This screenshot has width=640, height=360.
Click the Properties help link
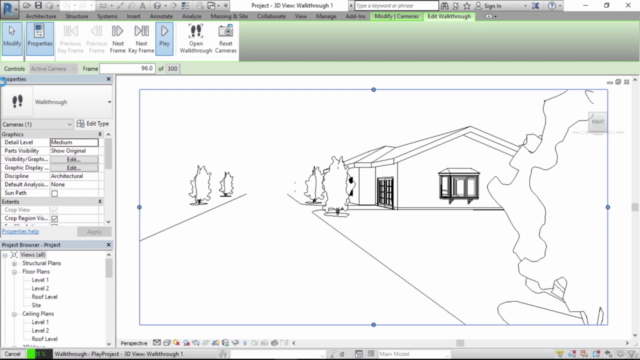pyautogui.click(x=20, y=231)
